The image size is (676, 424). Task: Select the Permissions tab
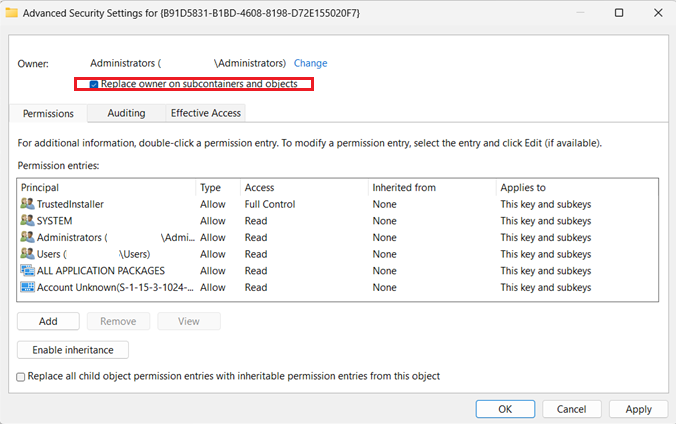pos(48,113)
